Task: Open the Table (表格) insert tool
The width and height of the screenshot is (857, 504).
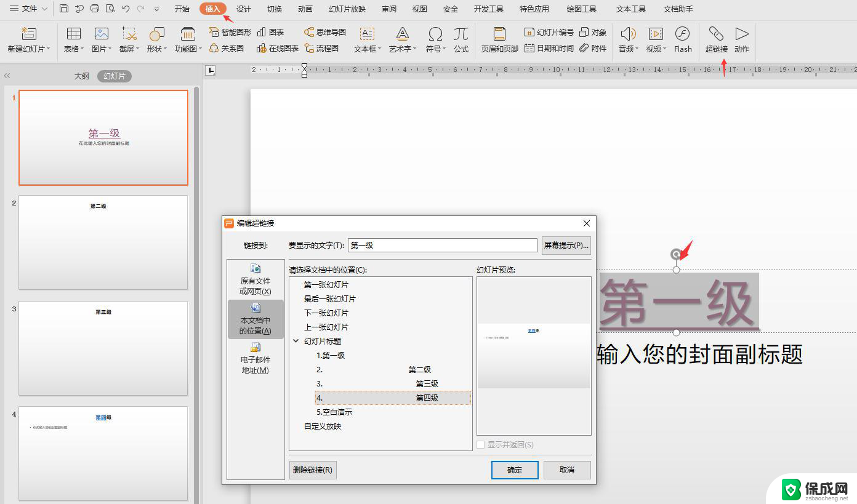Action: (74, 40)
